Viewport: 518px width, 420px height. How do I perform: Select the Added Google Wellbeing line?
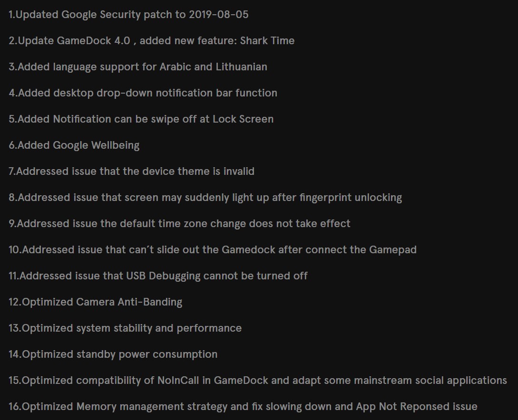[x=74, y=145]
